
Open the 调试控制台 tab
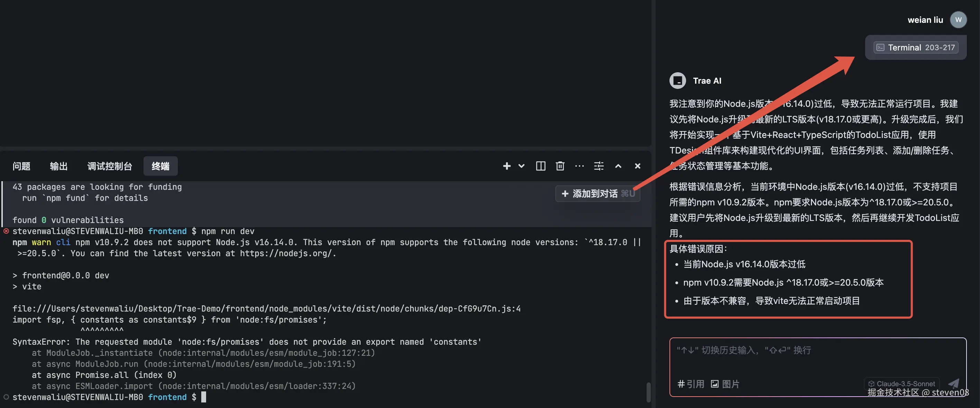click(110, 166)
